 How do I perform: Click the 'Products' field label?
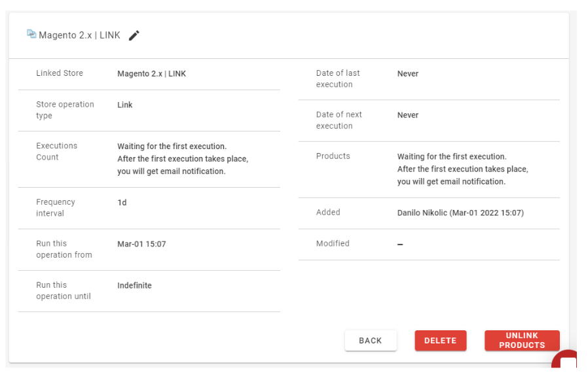(333, 156)
